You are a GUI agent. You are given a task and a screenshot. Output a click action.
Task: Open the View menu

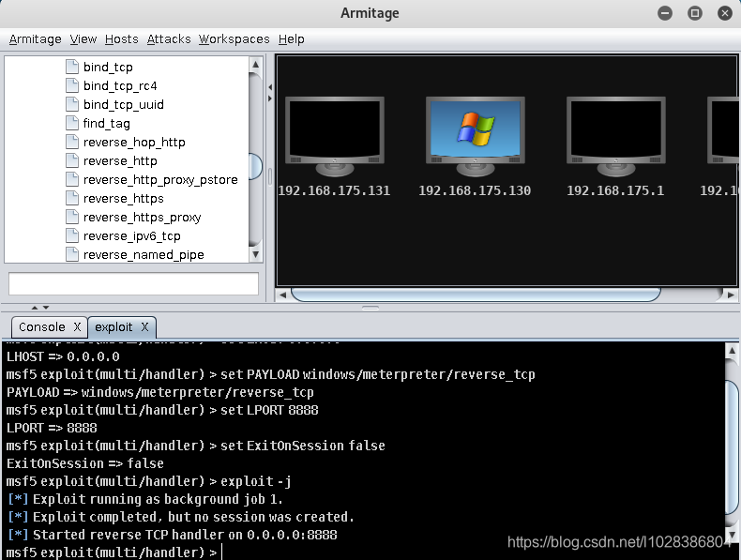click(83, 39)
